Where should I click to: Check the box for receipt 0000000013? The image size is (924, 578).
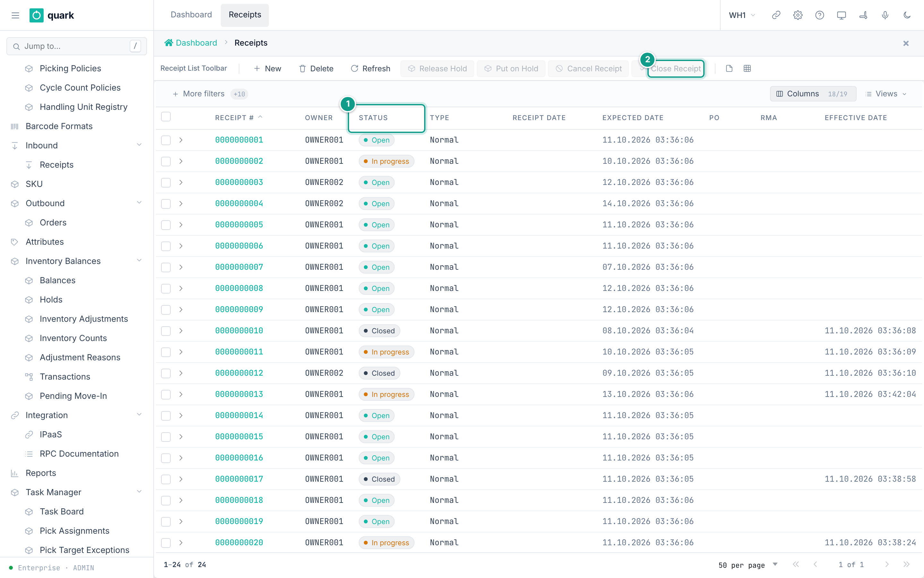click(166, 394)
